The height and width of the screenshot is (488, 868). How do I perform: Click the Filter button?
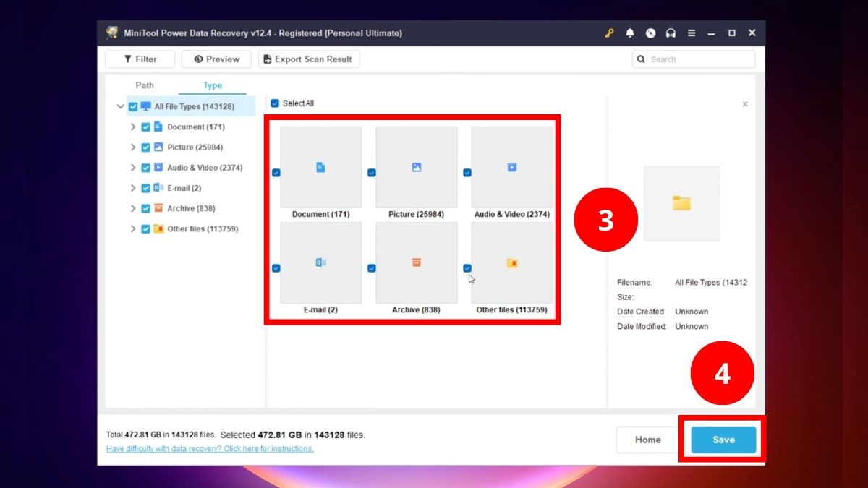[x=140, y=59]
